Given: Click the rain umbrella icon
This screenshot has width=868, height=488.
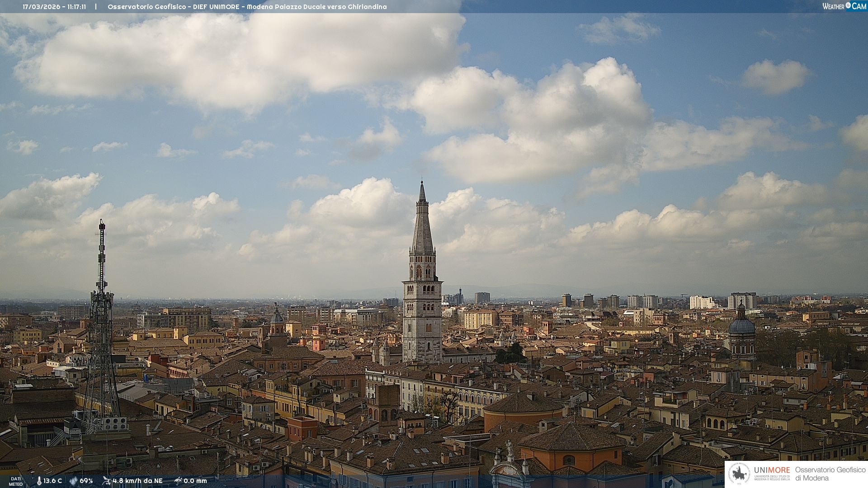Looking at the screenshot, I should (x=178, y=481).
